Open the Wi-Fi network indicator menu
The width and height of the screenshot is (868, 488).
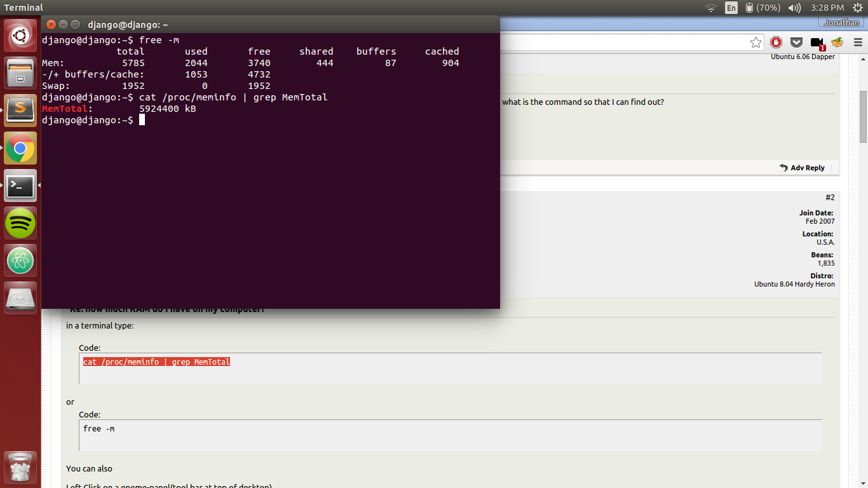[x=710, y=8]
